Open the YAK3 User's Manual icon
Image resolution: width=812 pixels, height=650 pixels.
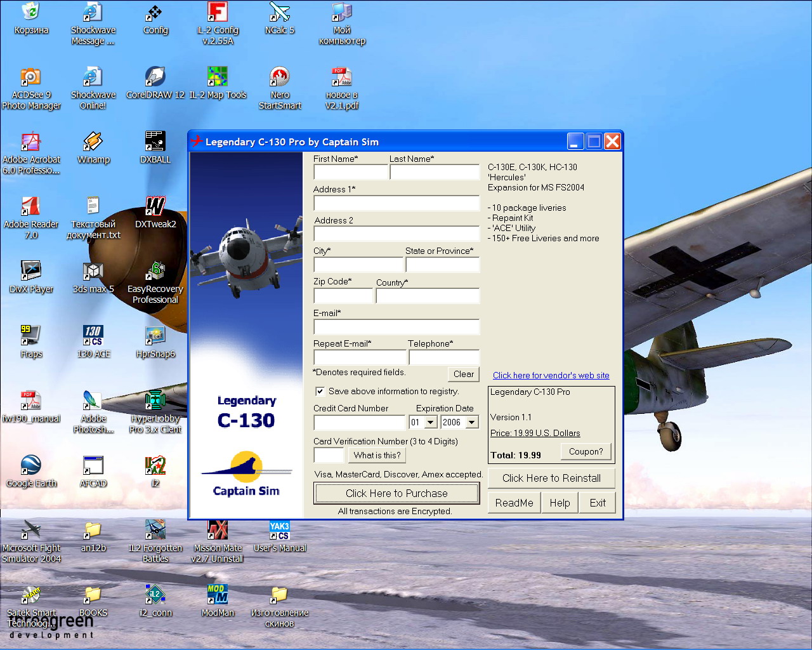tap(280, 531)
